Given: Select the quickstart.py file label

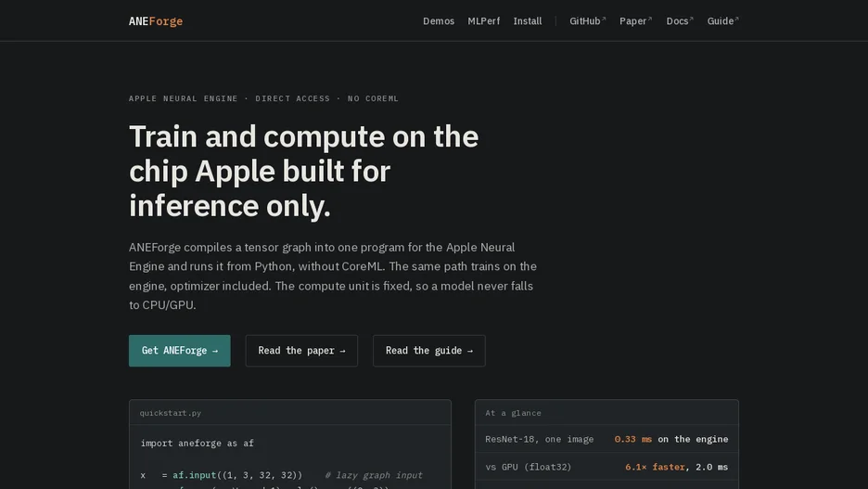Looking at the screenshot, I should click(x=171, y=413).
